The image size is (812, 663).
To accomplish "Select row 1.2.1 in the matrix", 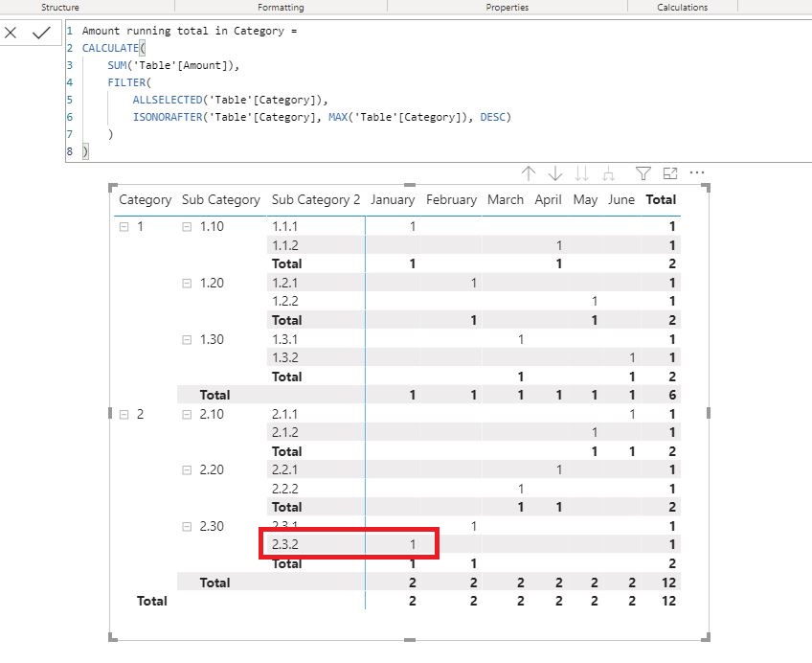I will click(284, 283).
